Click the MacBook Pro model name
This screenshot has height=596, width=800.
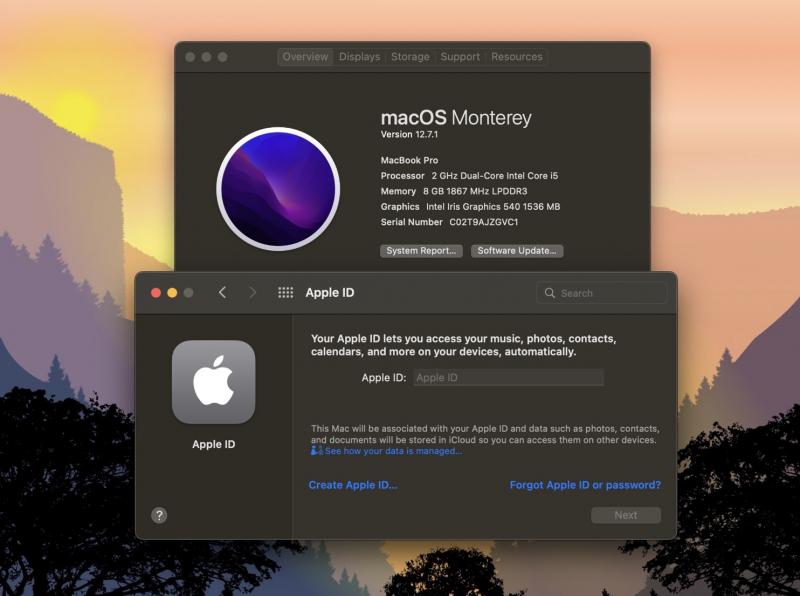[409, 160]
